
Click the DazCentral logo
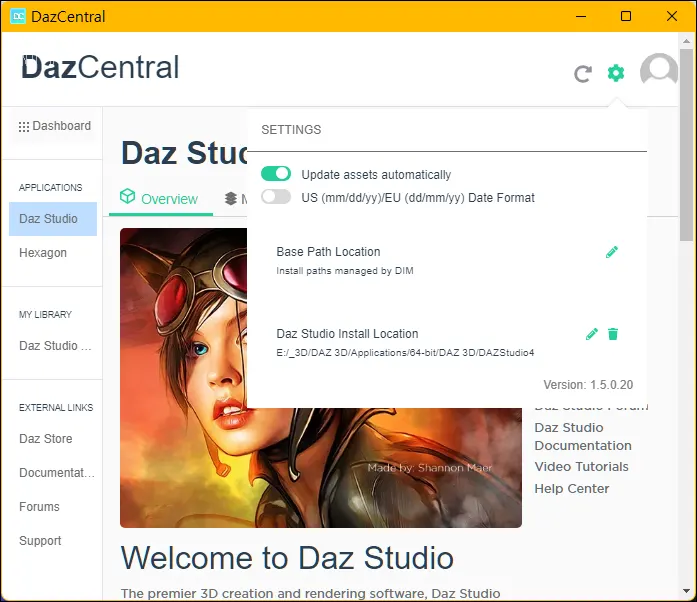coord(100,67)
